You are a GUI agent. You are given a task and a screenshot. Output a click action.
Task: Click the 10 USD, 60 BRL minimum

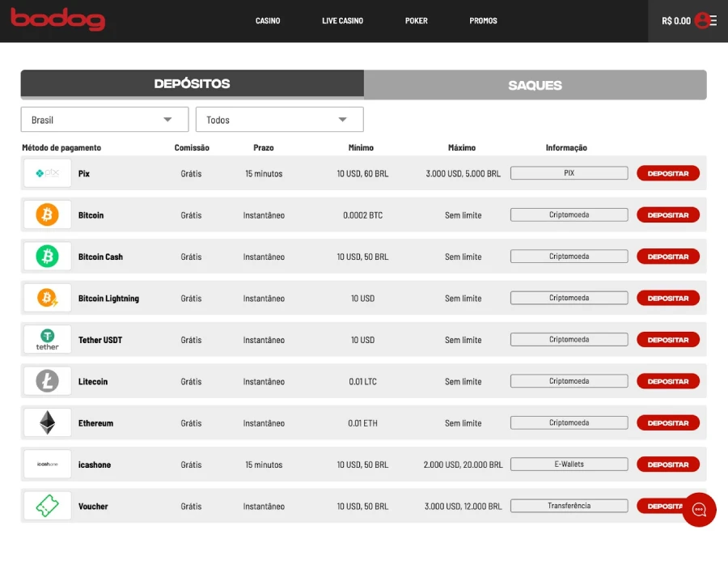click(363, 173)
